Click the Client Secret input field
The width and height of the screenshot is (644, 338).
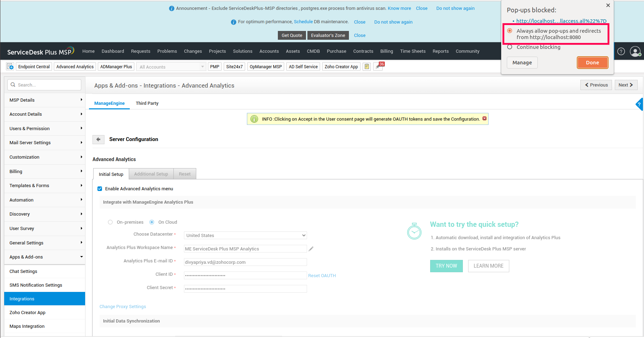246,289
